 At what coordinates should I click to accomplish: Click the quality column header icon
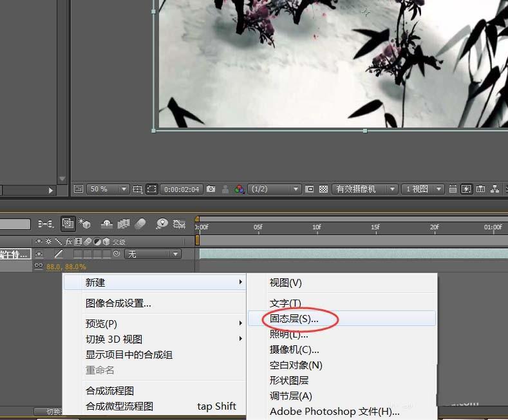tap(59, 242)
